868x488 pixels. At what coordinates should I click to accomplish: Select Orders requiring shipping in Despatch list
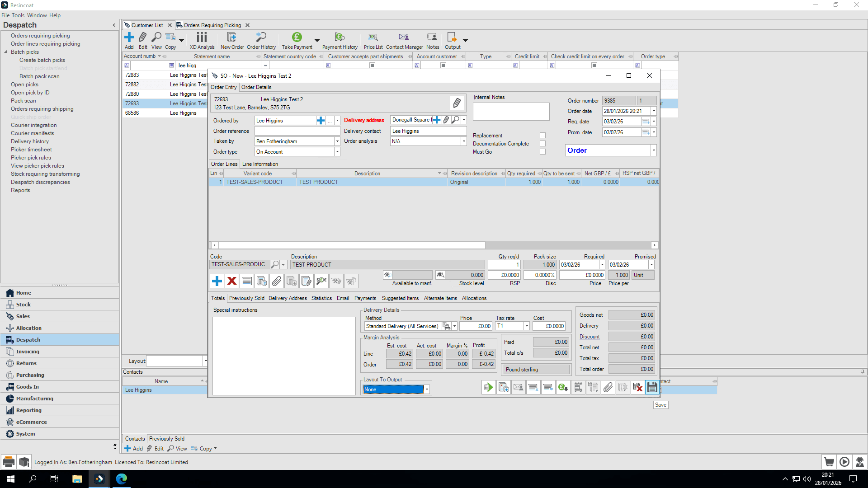pyautogui.click(x=42, y=109)
